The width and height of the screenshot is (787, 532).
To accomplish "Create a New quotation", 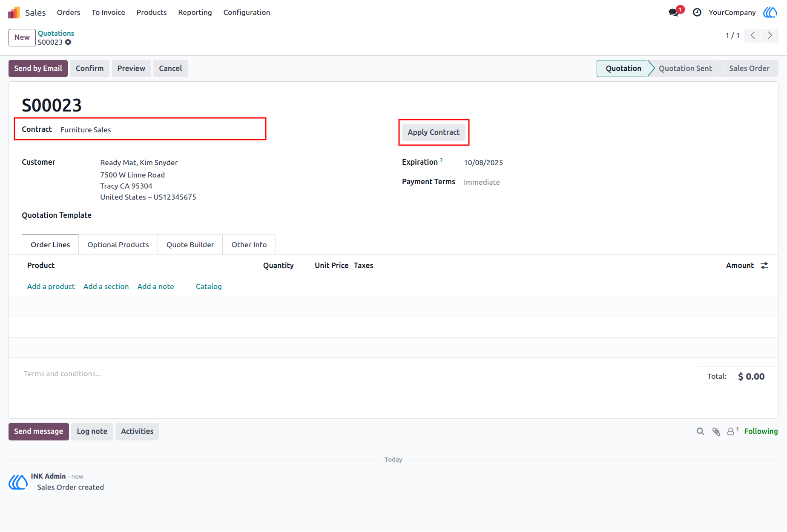I will tap(22, 37).
